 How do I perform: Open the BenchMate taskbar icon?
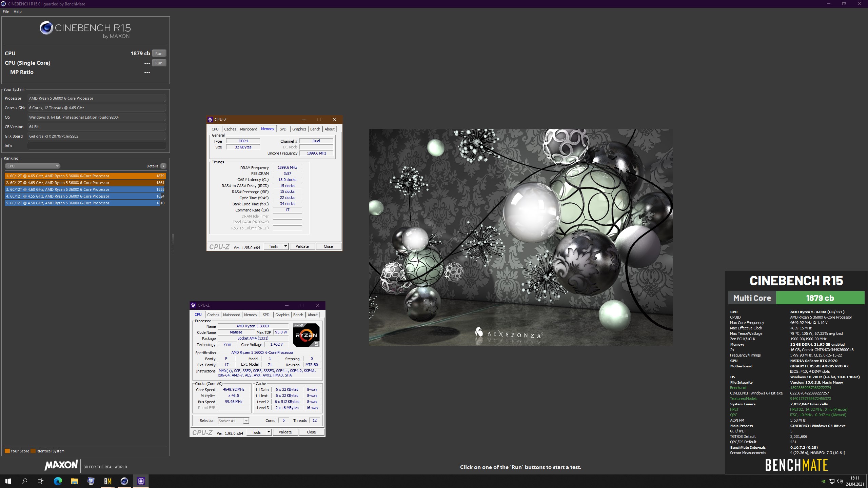107,481
